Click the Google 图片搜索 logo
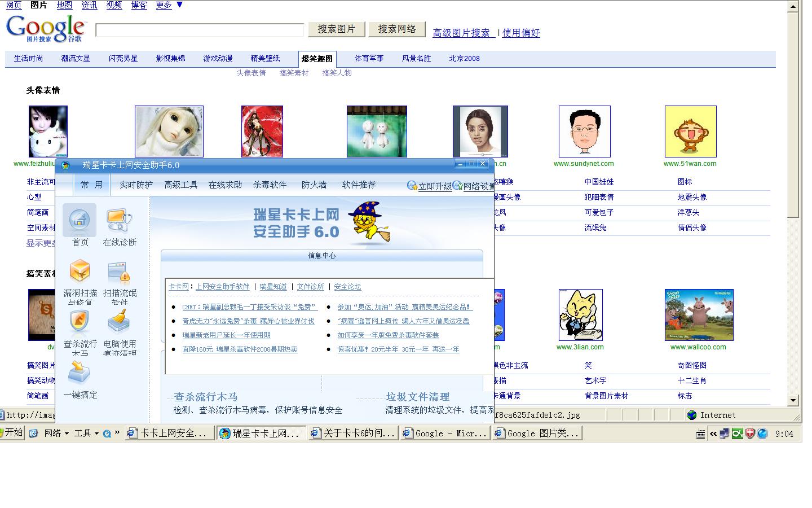Viewport: 812px width, 508px height. coord(46,28)
